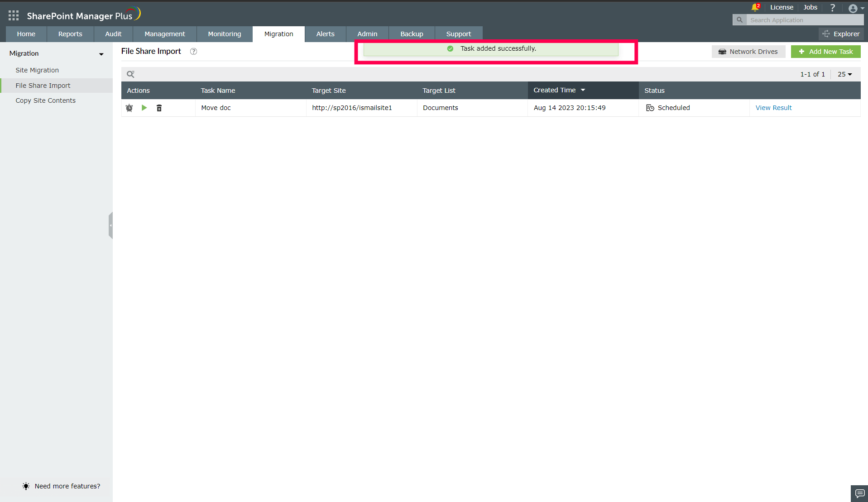The image size is (868, 502).
Task: Click the apps grid icon near the logo
Action: tap(13, 15)
